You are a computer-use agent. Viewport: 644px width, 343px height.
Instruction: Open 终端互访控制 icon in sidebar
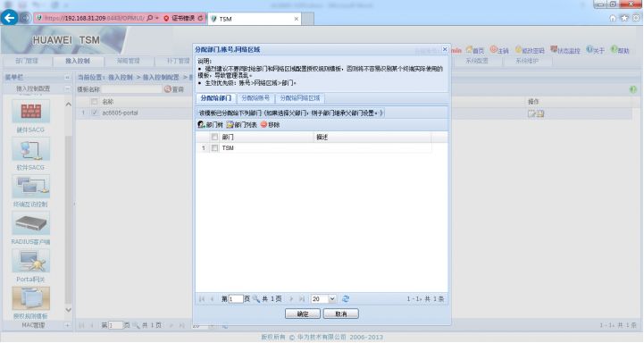point(30,186)
